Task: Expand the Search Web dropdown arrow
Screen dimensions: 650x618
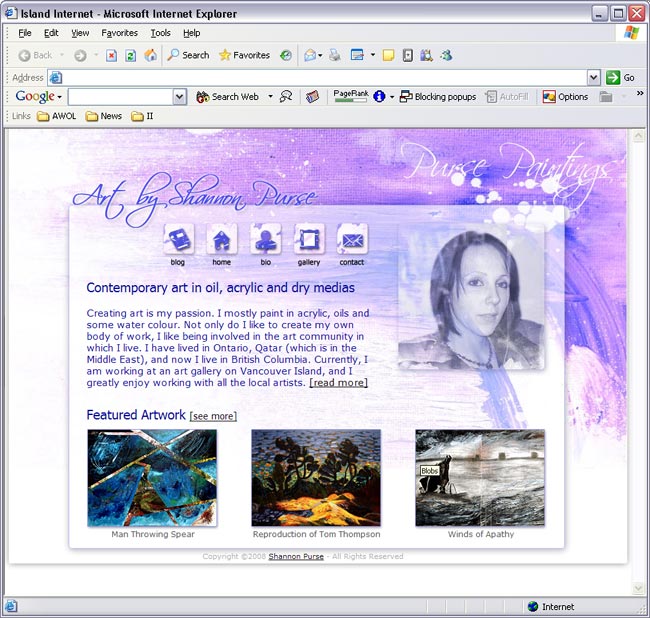Action: (x=270, y=97)
